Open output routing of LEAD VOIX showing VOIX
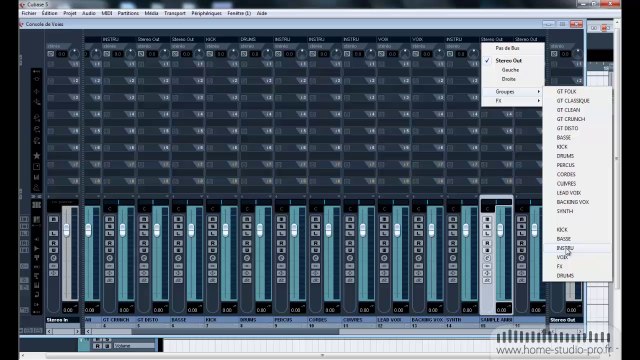 click(393, 40)
